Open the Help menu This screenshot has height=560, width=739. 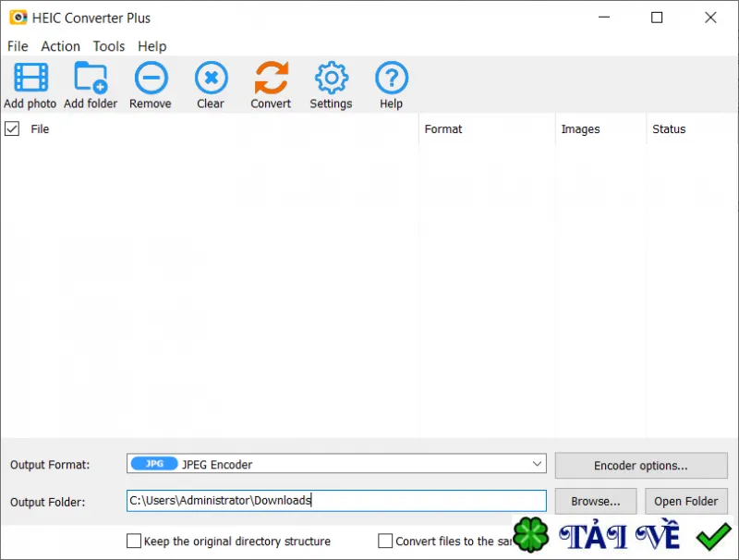(152, 46)
